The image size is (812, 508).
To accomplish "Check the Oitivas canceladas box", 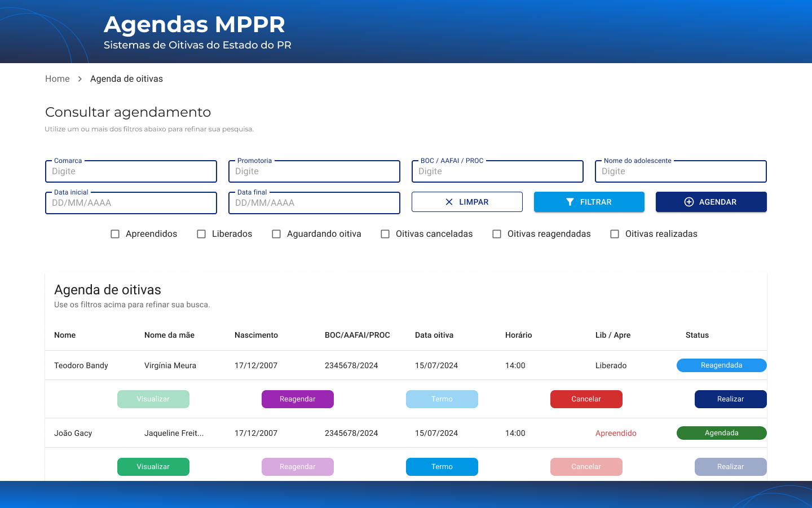I will click(x=385, y=234).
